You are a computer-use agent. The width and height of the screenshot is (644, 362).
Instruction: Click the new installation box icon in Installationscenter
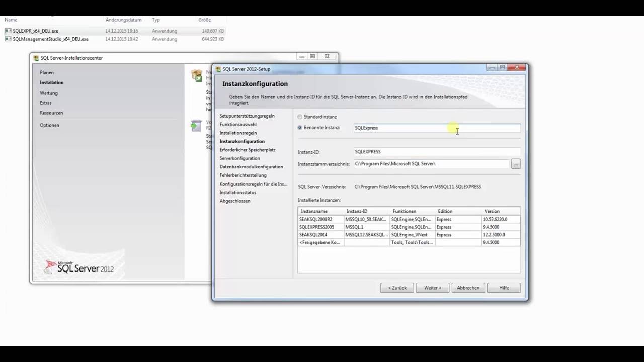196,76
